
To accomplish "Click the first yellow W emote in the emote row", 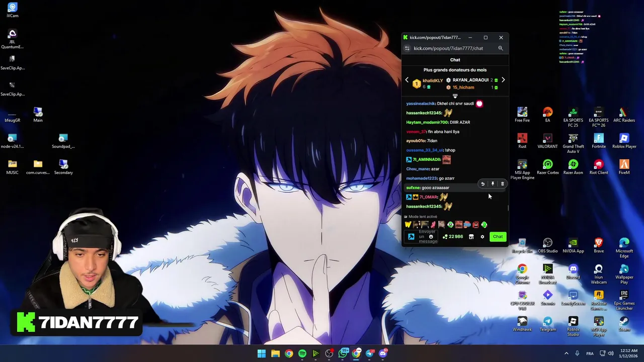I will [408, 225].
